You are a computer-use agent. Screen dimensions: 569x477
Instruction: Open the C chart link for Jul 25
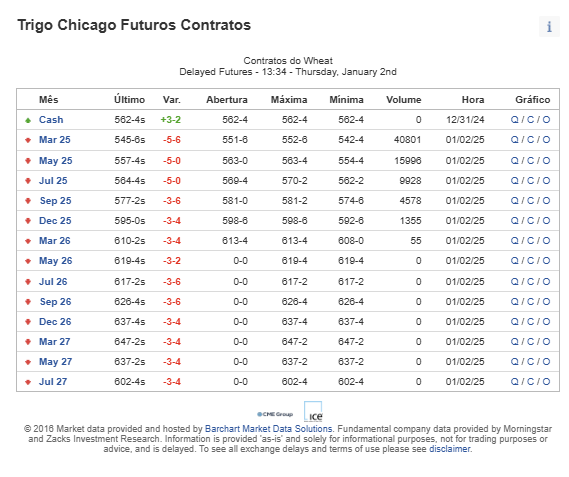point(530,180)
